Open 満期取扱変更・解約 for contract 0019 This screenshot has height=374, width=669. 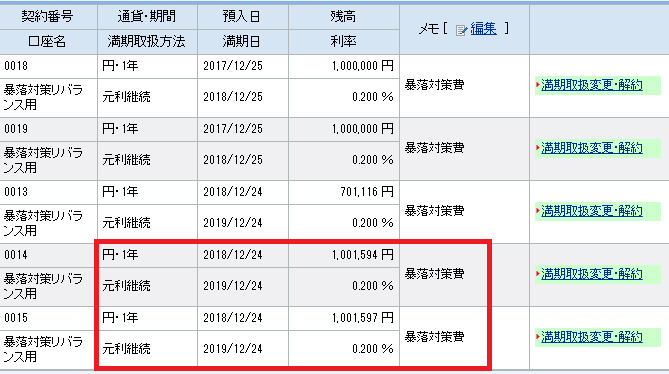pyautogui.click(x=592, y=148)
